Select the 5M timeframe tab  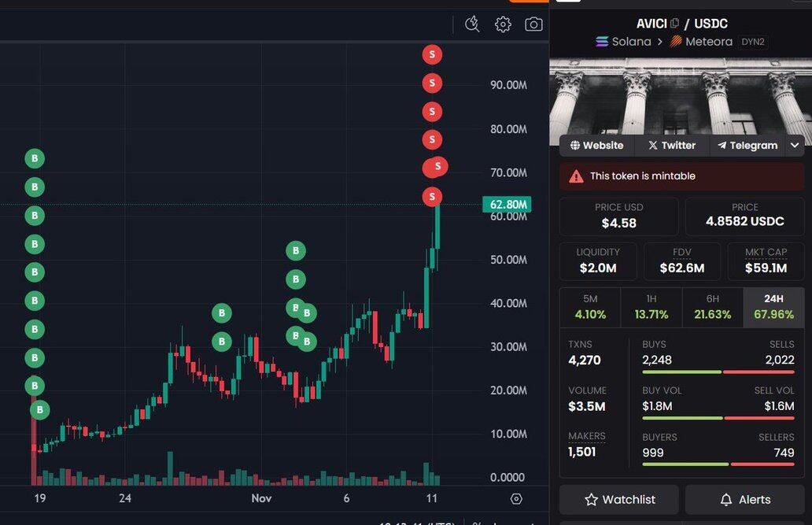590,307
